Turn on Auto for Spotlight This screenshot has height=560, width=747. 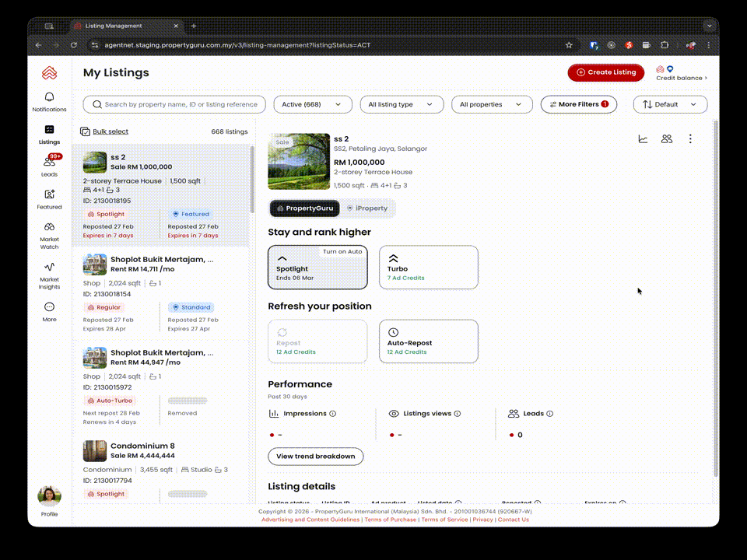(343, 252)
